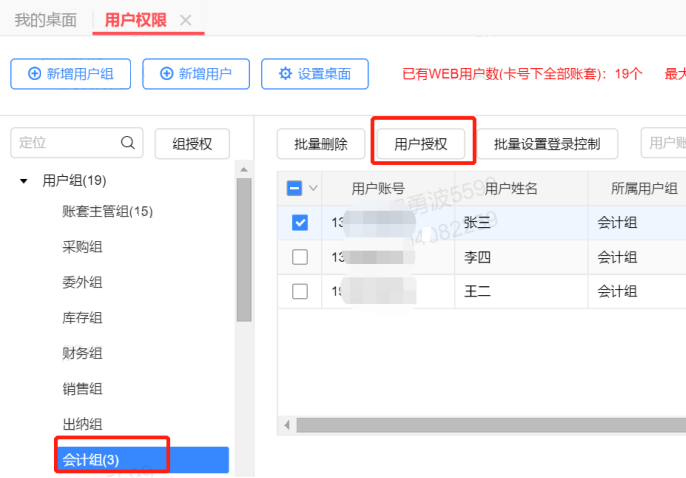The image size is (686, 478).
Task: Select 销售组 in tree
Action: (x=82, y=389)
